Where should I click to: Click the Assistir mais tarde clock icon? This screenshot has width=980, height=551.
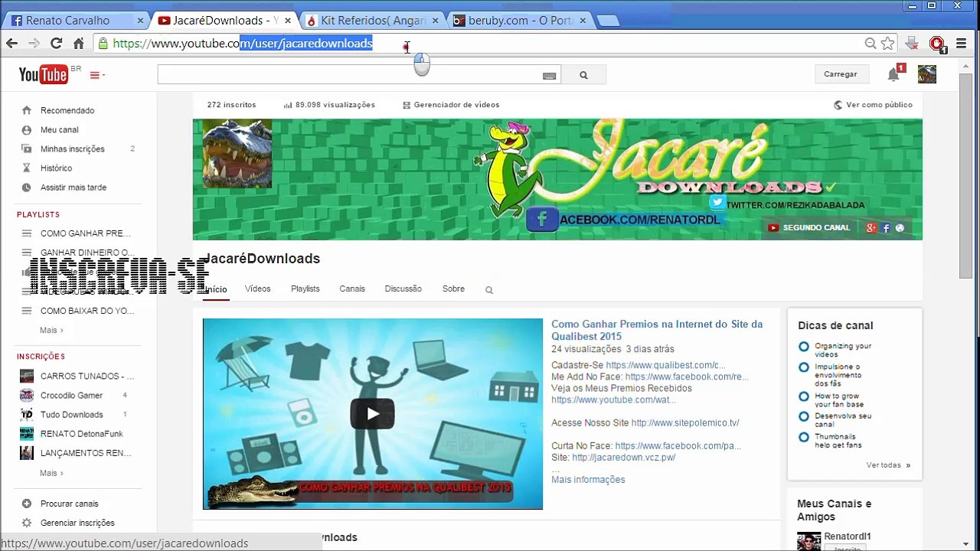coord(27,187)
